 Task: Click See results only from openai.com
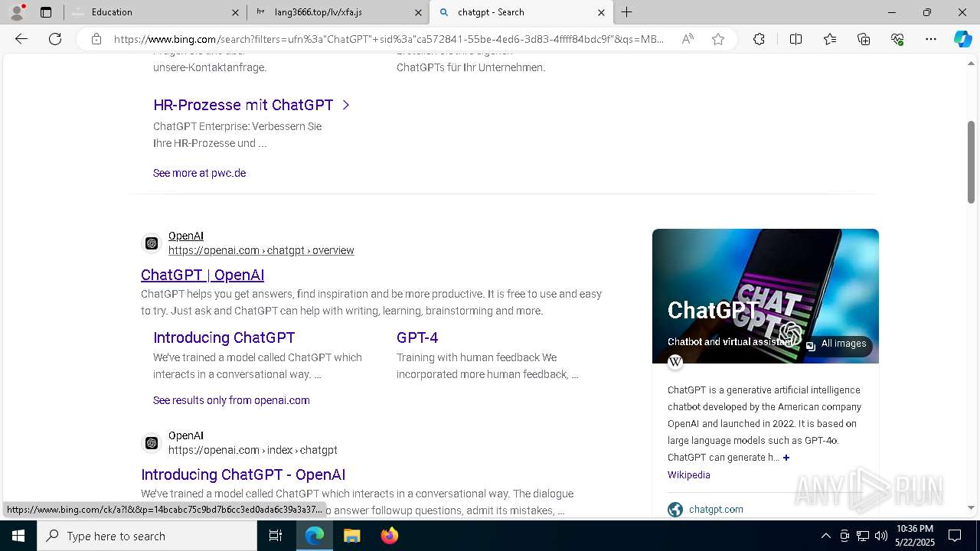point(231,400)
